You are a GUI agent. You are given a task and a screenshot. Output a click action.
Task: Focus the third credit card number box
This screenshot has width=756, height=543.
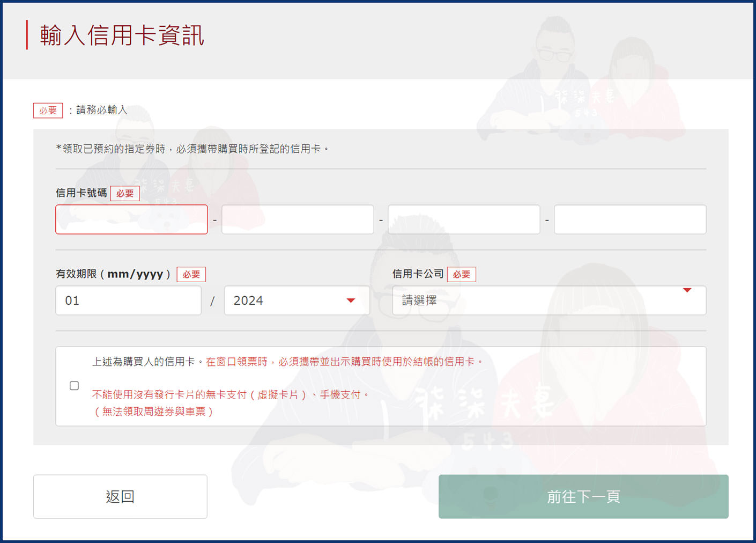click(x=464, y=219)
